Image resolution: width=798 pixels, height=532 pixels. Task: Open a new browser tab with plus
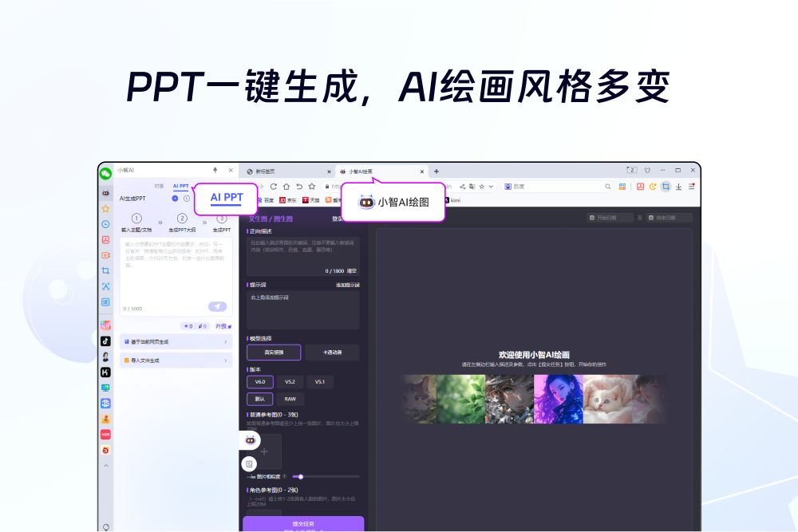point(437,171)
